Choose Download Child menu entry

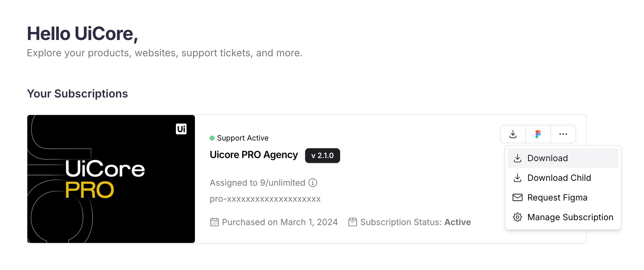pos(563,178)
